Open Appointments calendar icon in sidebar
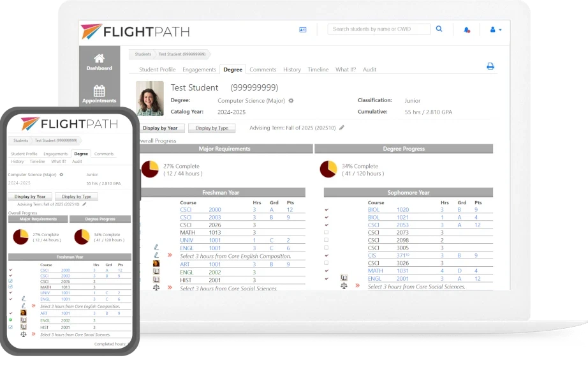The image size is (588, 383). 99,91
